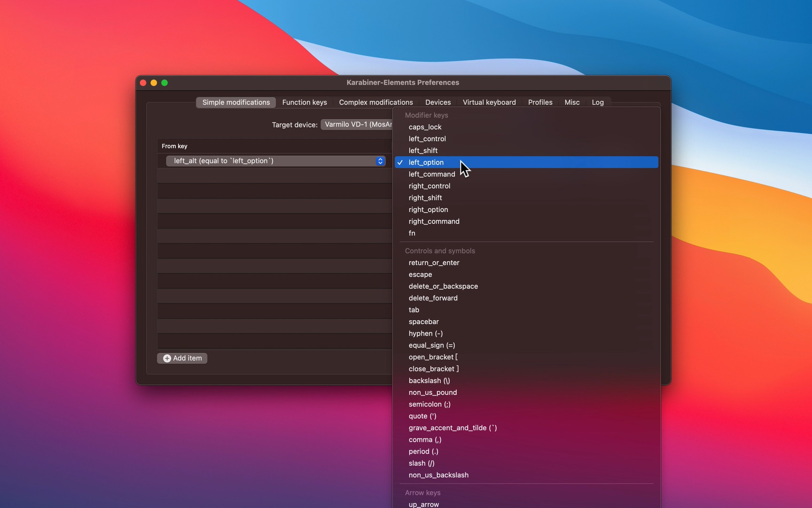The height and width of the screenshot is (508, 812).
Task: Open the Virtual keyboard tab
Action: (489, 102)
